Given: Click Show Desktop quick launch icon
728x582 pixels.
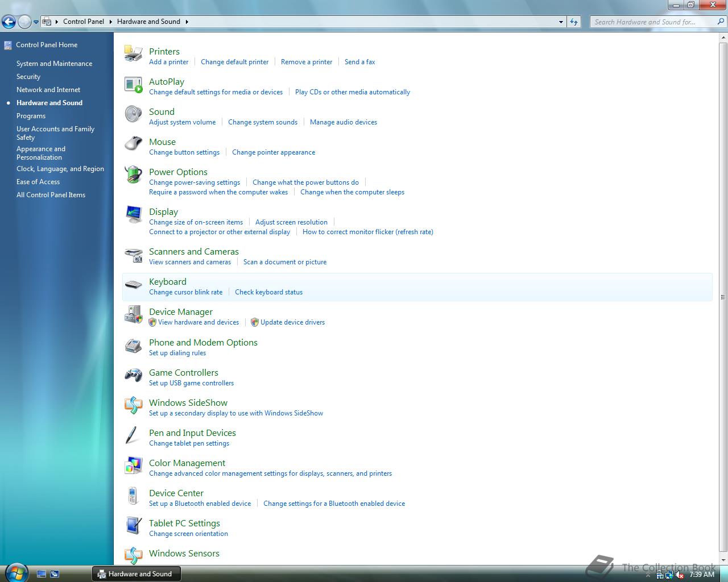Looking at the screenshot, I should point(42,574).
